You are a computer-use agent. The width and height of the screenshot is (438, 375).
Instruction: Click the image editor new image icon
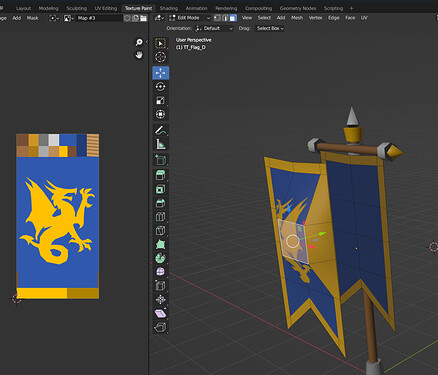click(x=135, y=18)
